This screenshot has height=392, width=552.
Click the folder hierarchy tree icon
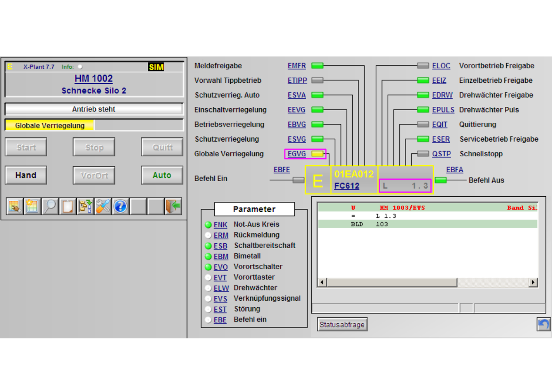pos(85,206)
